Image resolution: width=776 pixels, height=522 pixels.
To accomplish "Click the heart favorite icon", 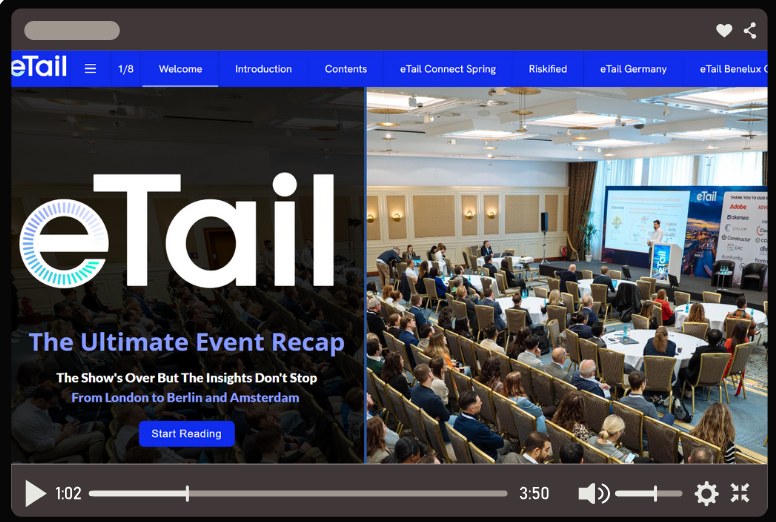I will (x=724, y=31).
